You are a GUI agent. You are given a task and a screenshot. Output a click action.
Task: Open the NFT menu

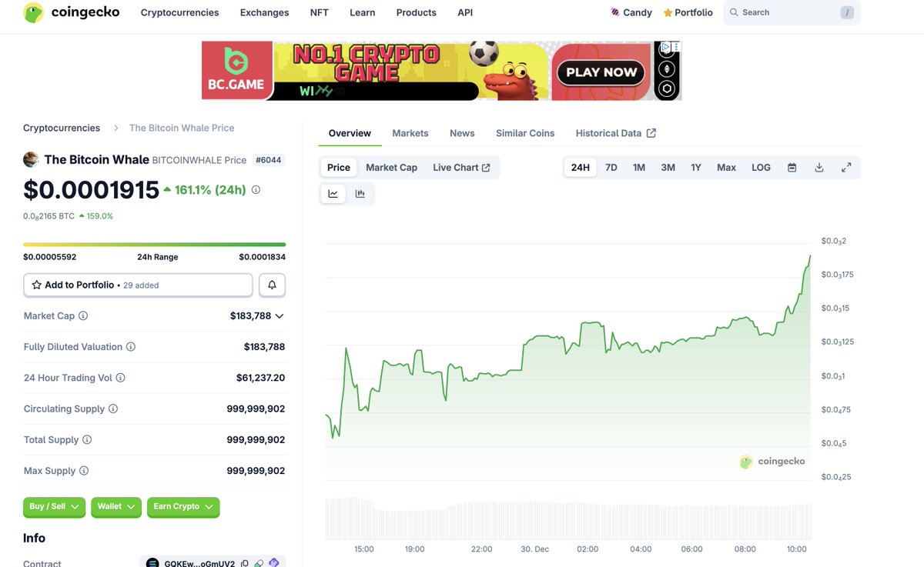319,12
